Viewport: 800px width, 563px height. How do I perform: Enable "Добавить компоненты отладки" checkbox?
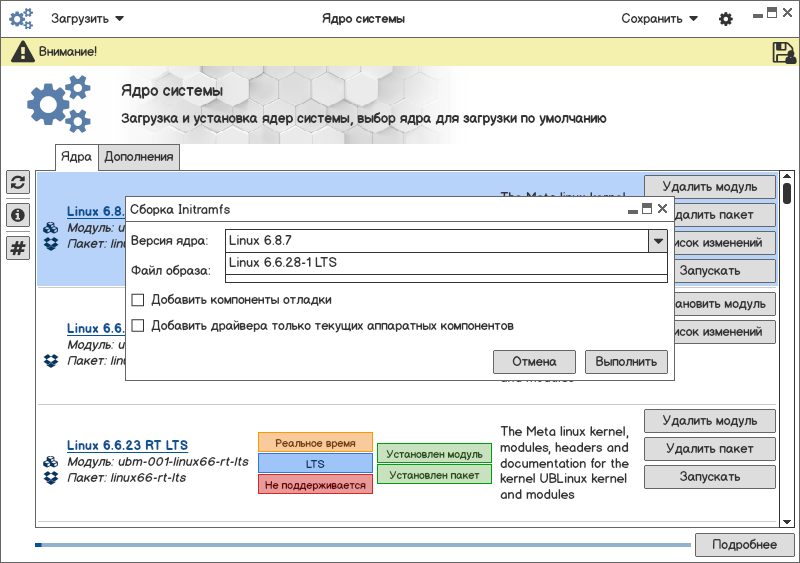pos(138,300)
